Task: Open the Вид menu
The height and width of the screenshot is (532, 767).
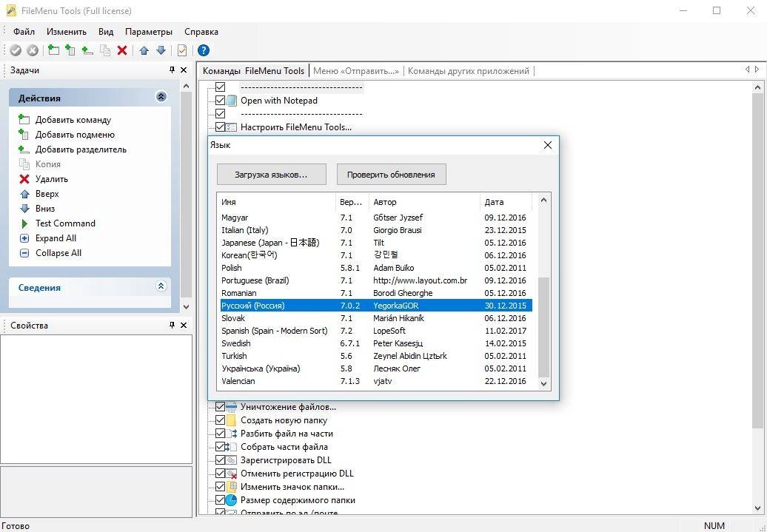Action: point(106,32)
